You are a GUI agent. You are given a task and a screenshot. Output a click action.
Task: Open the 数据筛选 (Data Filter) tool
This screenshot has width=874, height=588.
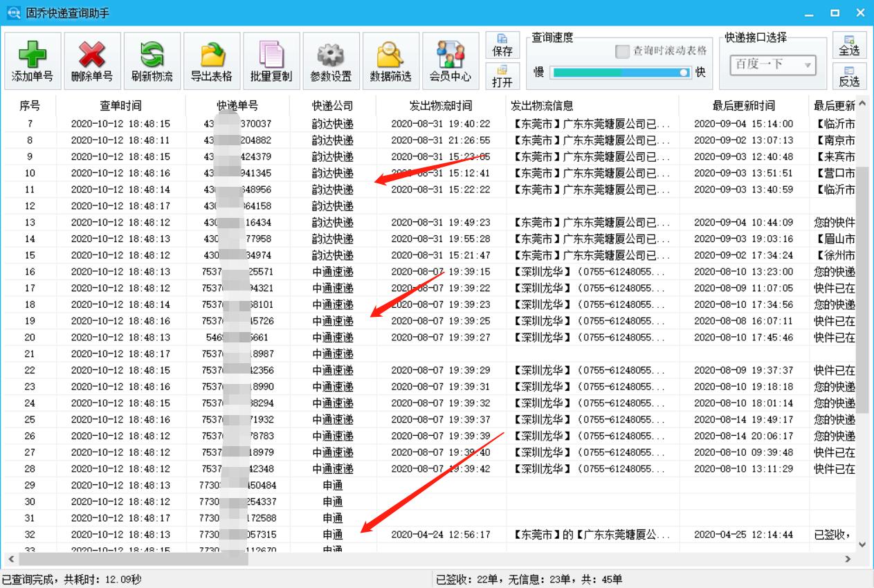[x=389, y=60]
